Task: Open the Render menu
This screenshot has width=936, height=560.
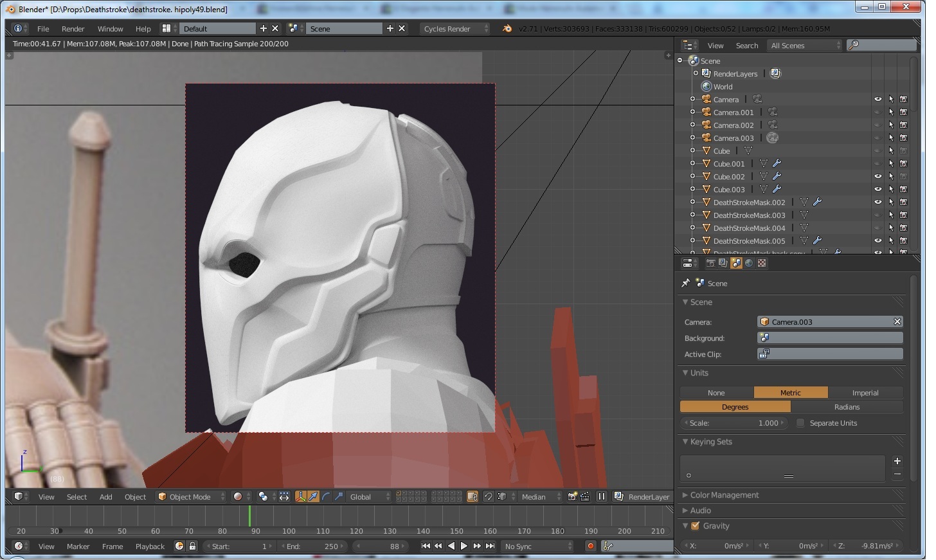Action: tap(73, 28)
